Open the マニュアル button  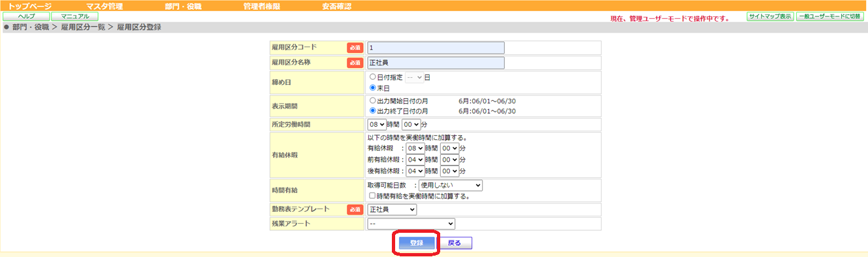pyautogui.click(x=74, y=16)
